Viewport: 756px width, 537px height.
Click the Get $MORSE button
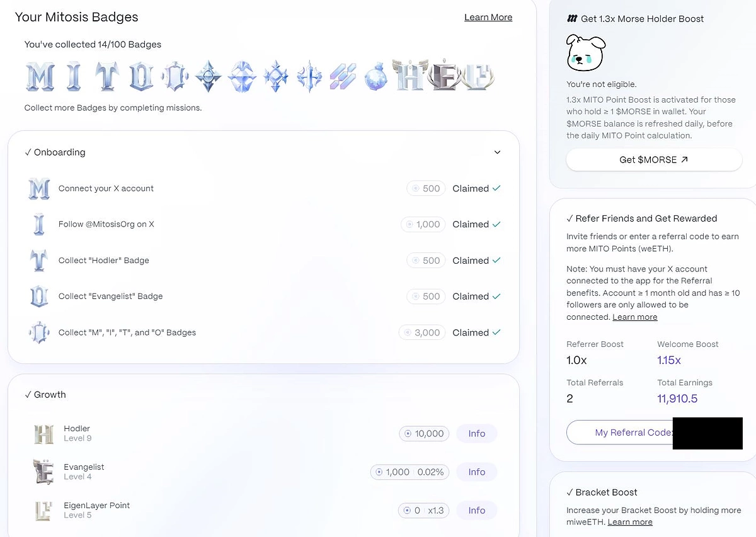tap(654, 160)
